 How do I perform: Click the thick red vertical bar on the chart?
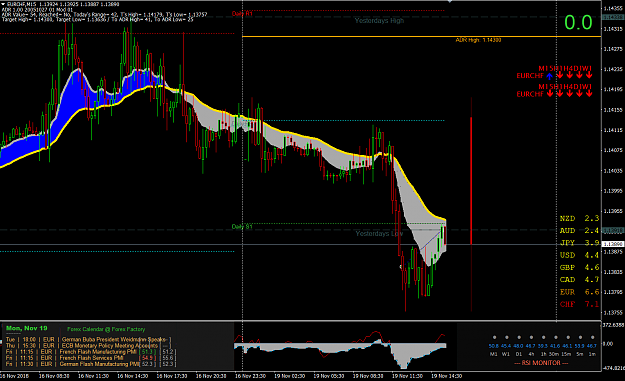[471, 181]
